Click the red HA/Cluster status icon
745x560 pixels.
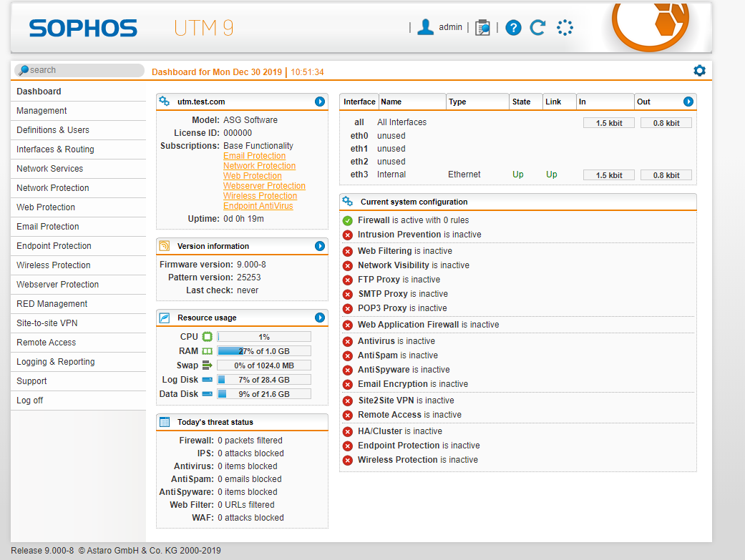click(x=348, y=432)
